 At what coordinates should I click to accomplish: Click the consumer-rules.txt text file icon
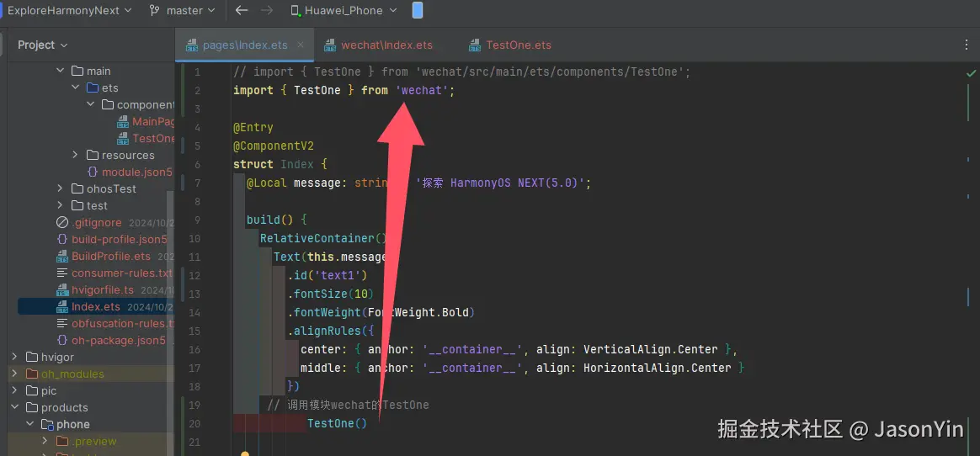tap(61, 273)
